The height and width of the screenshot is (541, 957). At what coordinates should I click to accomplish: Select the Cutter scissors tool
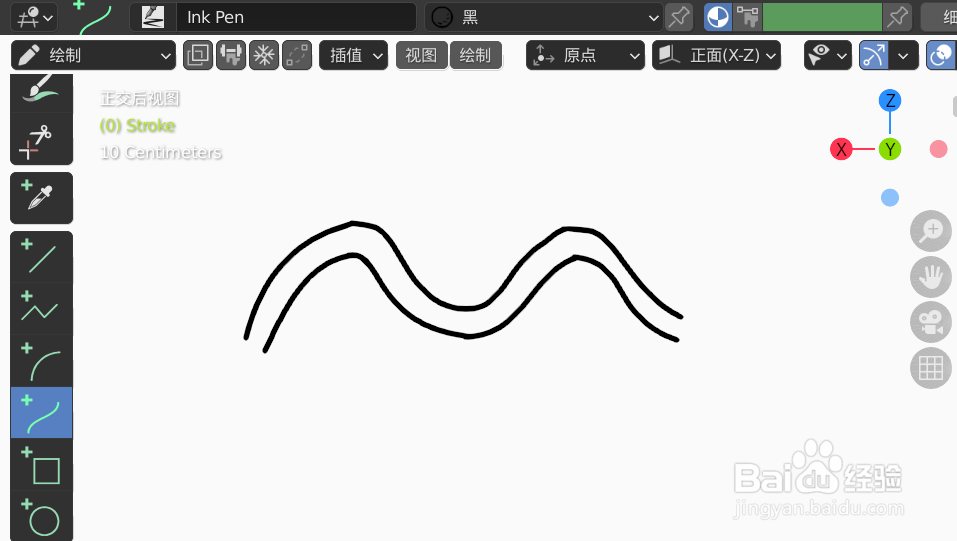pos(42,139)
